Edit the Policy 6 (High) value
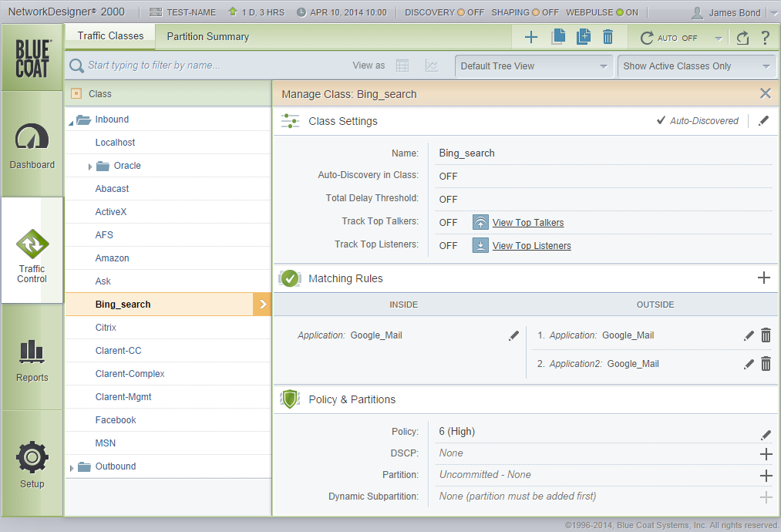 coord(766,435)
